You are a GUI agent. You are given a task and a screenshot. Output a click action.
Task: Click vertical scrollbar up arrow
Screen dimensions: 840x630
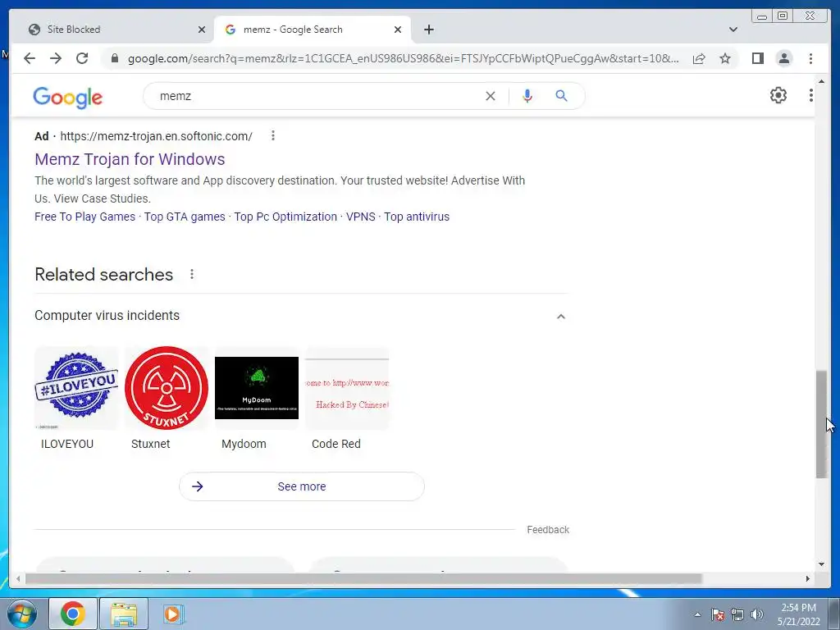click(821, 81)
